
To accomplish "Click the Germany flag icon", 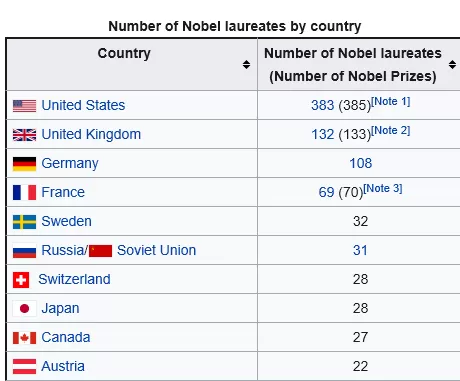I will pos(24,164).
